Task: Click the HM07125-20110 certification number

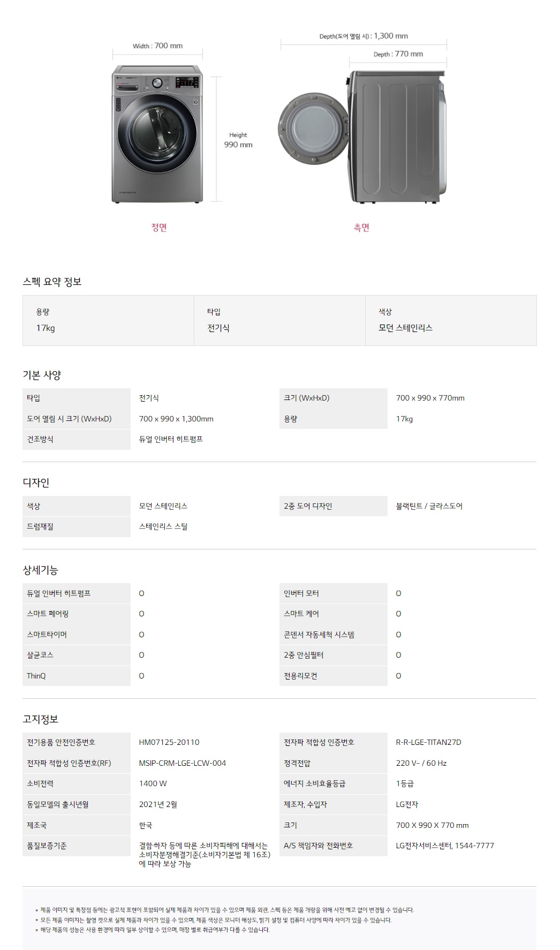Action: coord(169,742)
